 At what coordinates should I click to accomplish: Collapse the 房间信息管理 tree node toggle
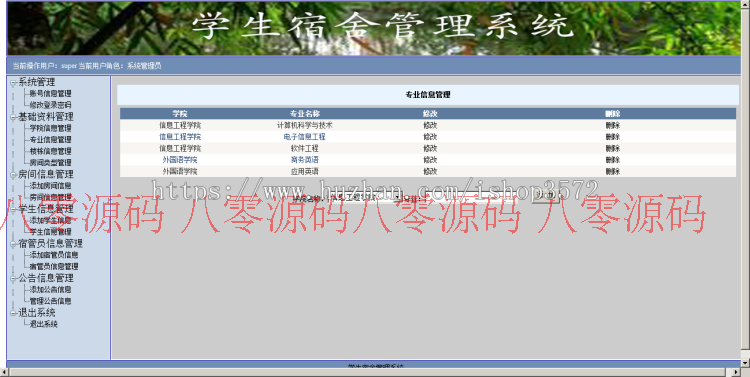[x=13, y=175]
